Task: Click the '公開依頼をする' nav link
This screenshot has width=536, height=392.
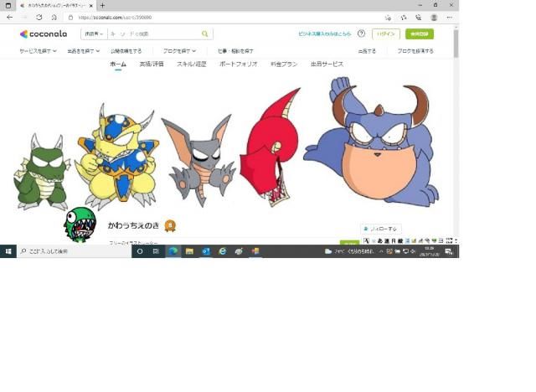Action: coord(126,51)
